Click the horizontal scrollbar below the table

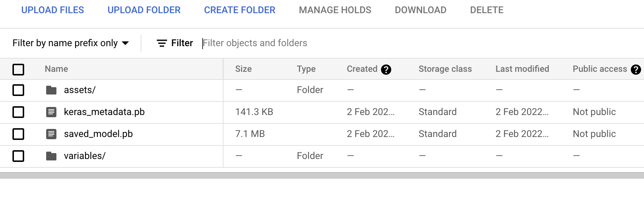click(x=322, y=175)
